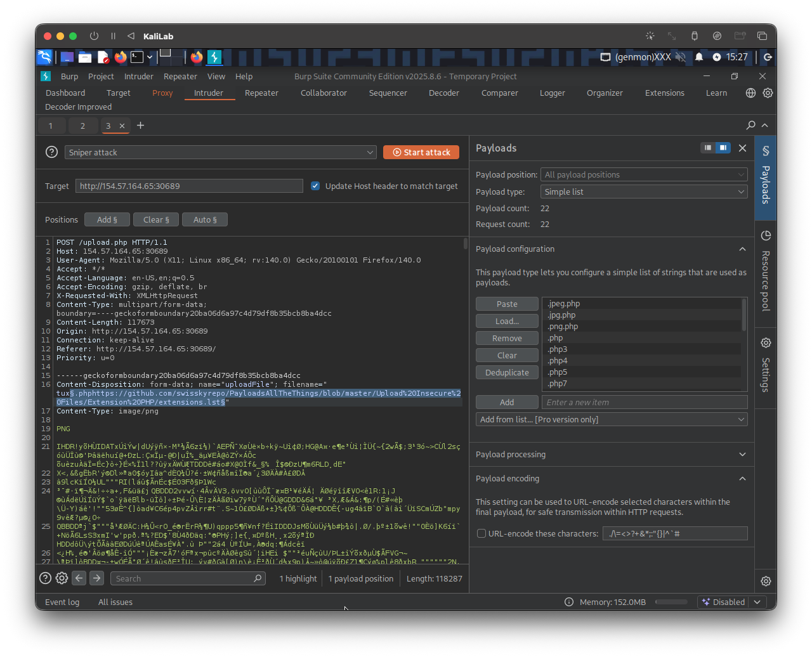812x657 pixels.
Task: Open Burp settings gear icon top right
Action: pyautogui.click(x=768, y=93)
